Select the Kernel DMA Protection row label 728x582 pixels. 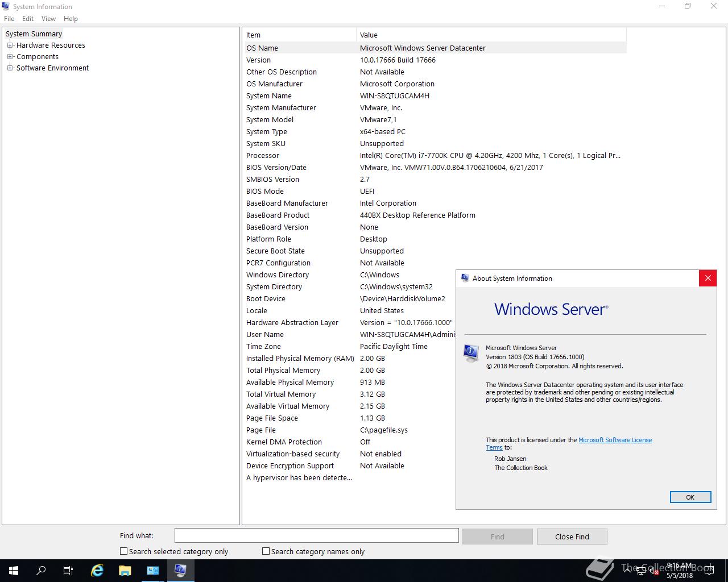284,442
